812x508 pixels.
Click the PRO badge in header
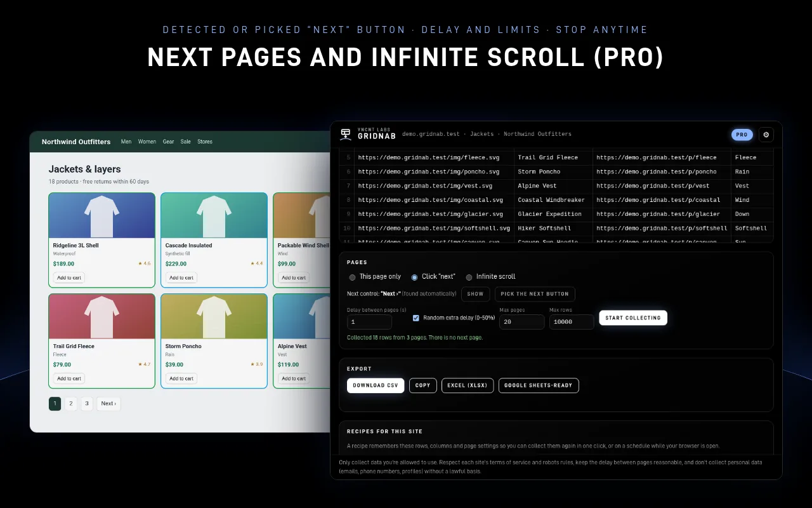(742, 135)
